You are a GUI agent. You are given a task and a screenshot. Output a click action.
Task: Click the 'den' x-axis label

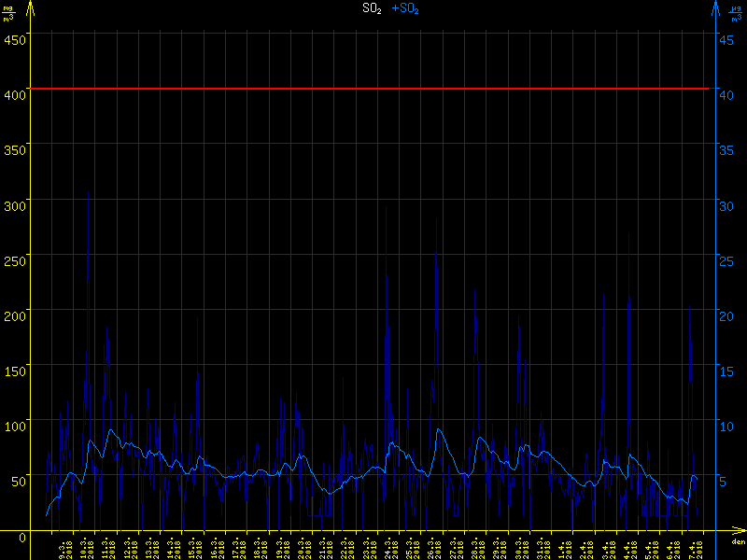point(738,543)
